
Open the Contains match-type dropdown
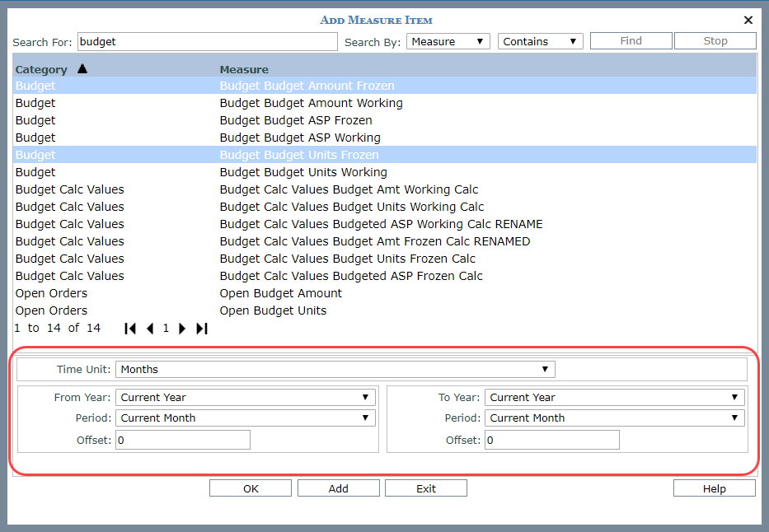tap(540, 41)
